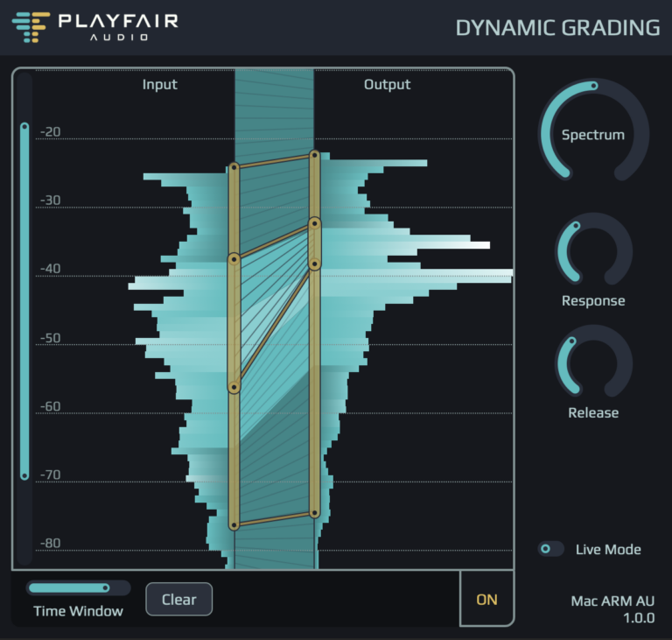The image size is (672, 640).
Task: Click the Clear button
Action: 178,599
